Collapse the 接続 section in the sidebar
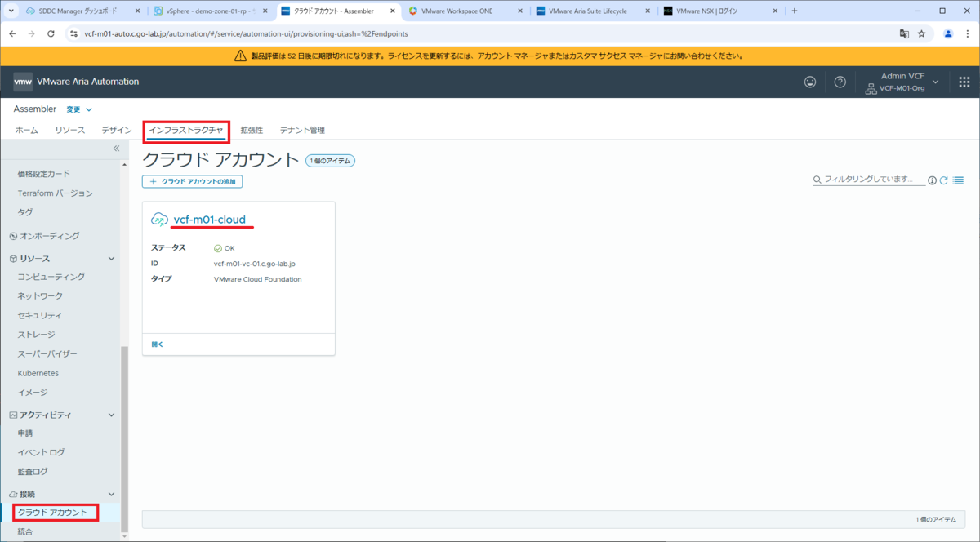980x542 pixels. pyautogui.click(x=112, y=495)
